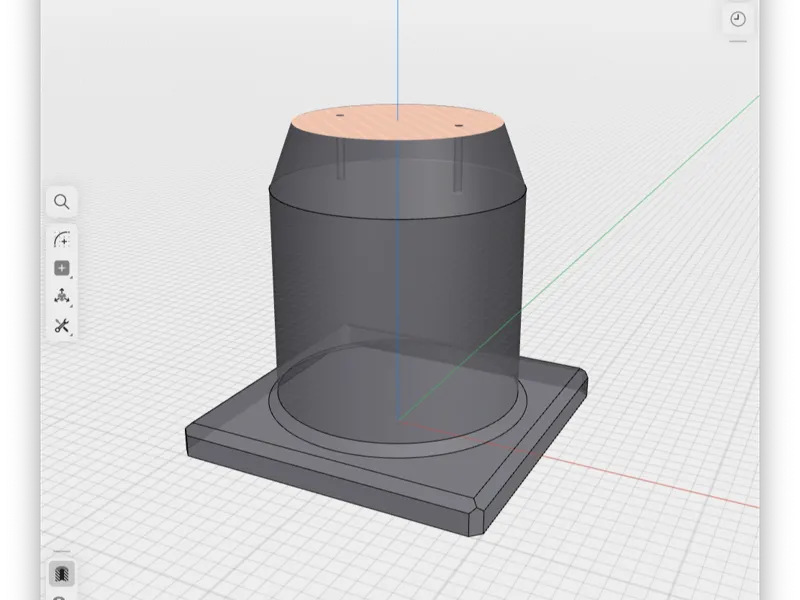The height and width of the screenshot is (600, 800).
Task: Click the threaded part icon at bottom left
Action: coord(62,573)
